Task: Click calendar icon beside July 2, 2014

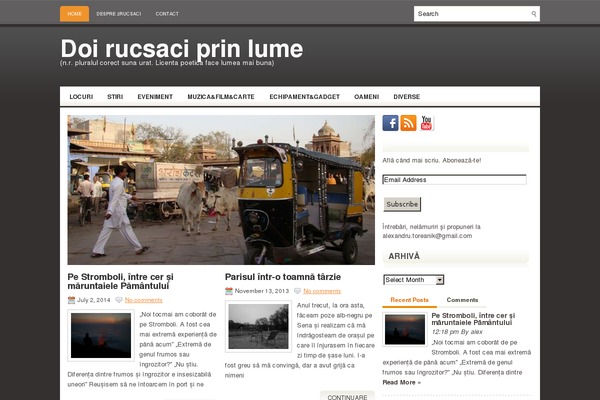Action: coord(71,300)
